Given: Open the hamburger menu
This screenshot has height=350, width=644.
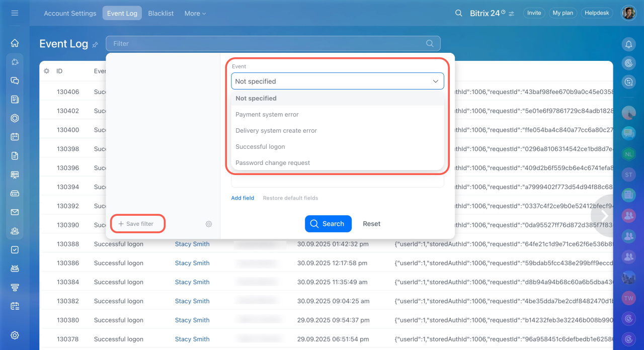Looking at the screenshot, I should click(x=15, y=13).
